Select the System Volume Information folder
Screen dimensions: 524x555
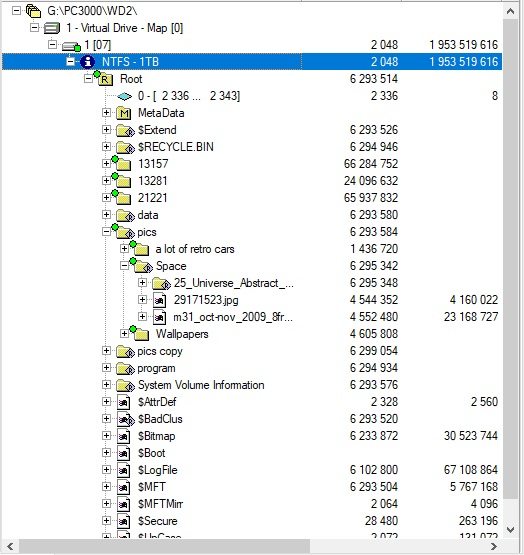point(201,385)
